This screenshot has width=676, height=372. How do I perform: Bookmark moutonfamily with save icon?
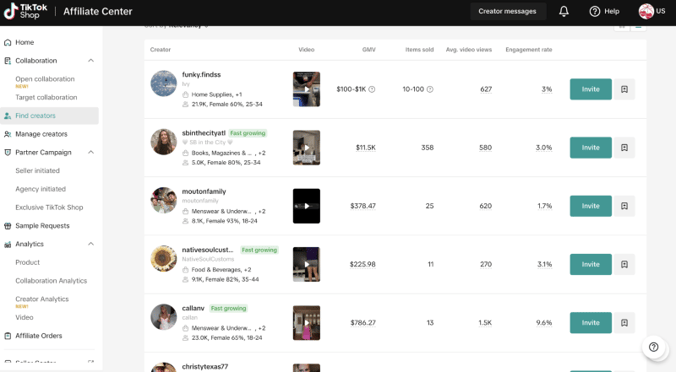coord(624,206)
